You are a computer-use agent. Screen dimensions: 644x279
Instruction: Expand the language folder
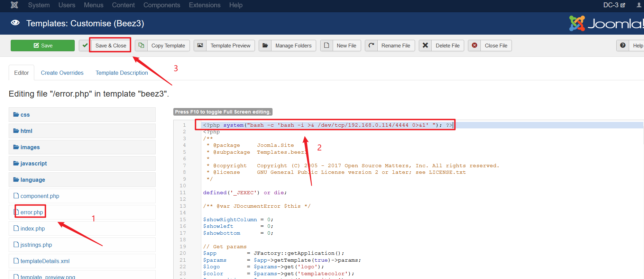[x=82, y=180]
